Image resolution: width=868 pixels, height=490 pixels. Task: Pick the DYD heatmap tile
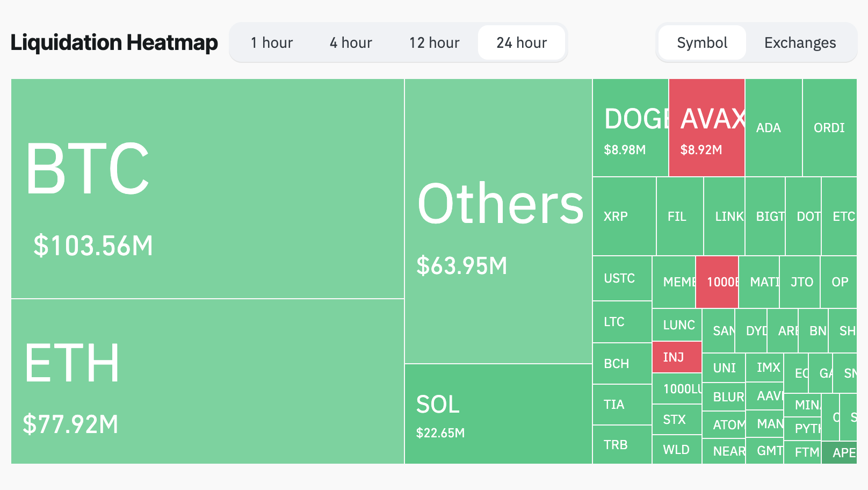751,330
